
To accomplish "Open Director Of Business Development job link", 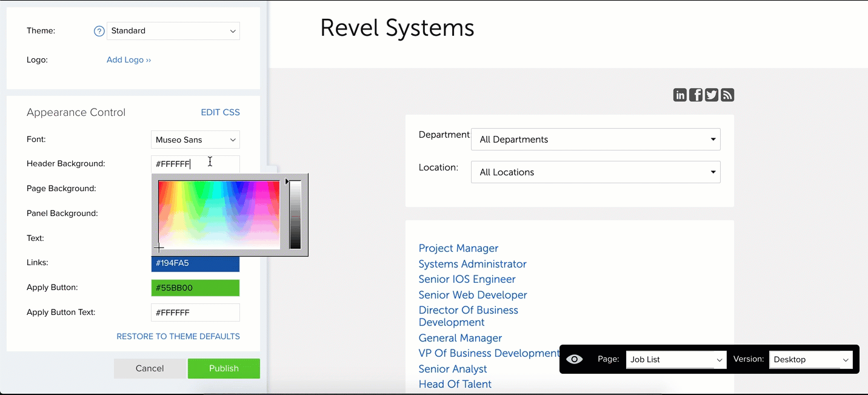I will [469, 316].
